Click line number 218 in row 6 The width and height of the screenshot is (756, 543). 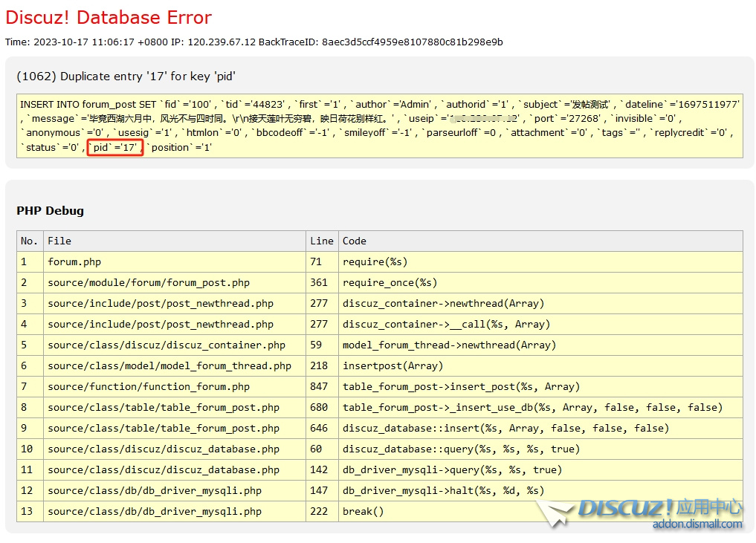(319, 365)
